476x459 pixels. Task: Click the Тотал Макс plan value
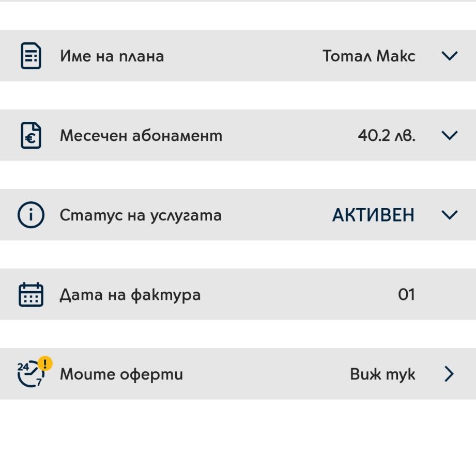click(x=369, y=56)
